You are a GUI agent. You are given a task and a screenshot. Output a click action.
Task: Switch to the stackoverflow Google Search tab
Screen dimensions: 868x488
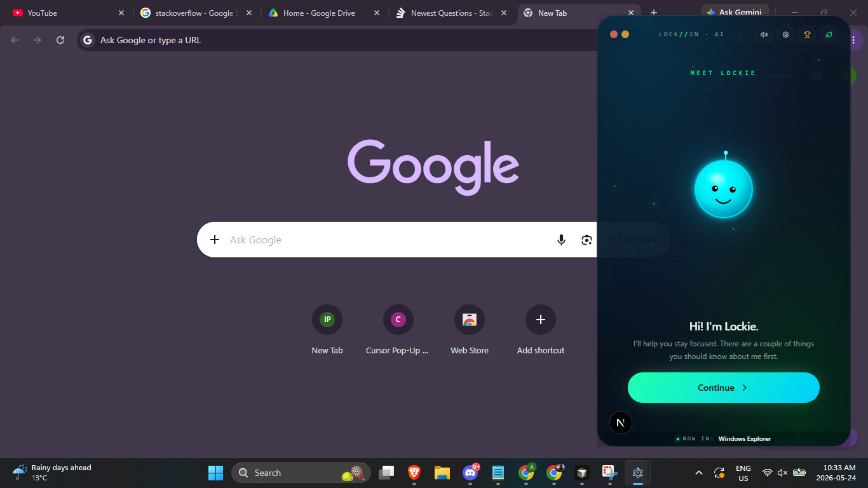[x=196, y=13]
